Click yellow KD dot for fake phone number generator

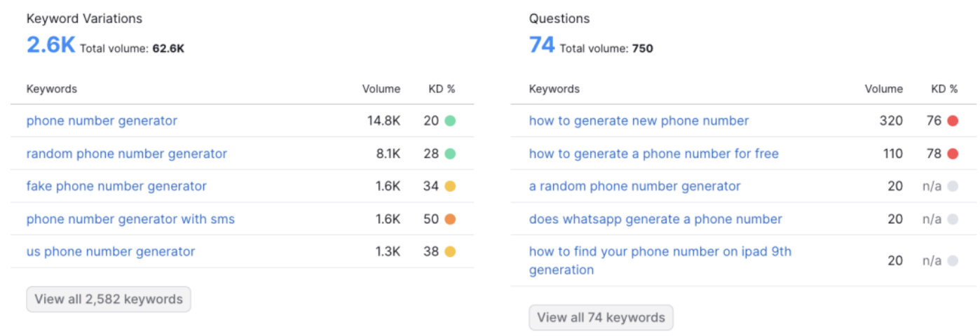(x=450, y=186)
